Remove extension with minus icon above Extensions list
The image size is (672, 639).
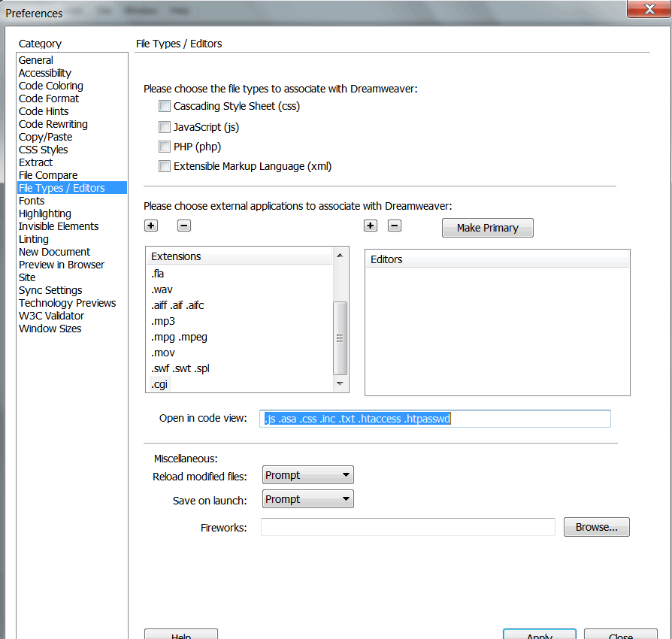pos(184,226)
